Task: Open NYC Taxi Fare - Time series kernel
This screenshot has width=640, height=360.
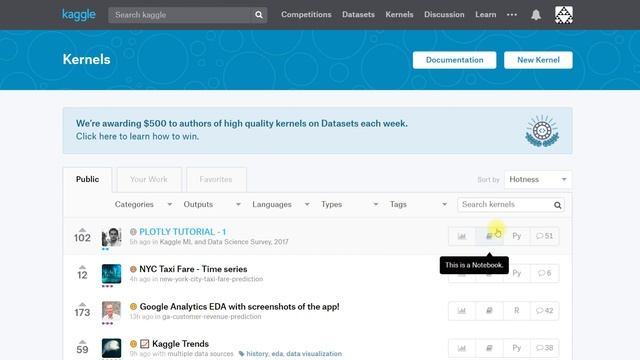Action: tap(193, 269)
